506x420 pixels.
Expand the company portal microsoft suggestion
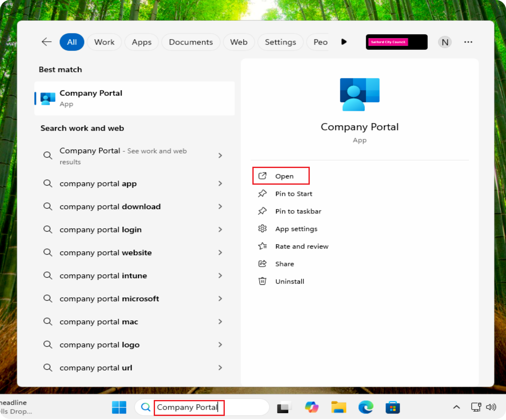point(220,299)
